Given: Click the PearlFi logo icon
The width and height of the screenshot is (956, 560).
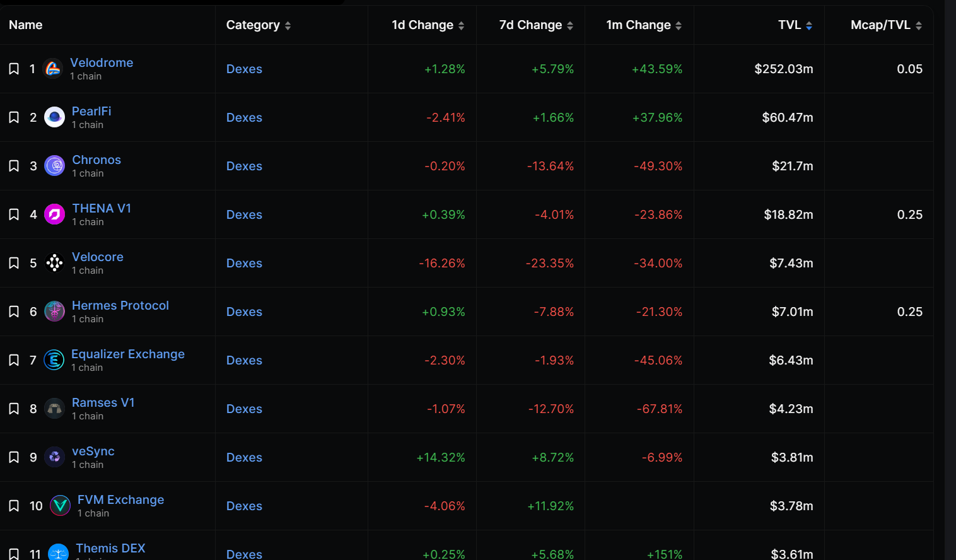Looking at the screenshot, I should pyautogui.click(x=55, y=117).
